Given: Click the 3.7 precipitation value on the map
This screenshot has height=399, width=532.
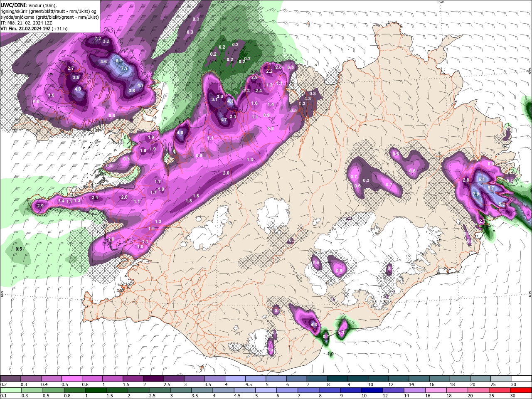Looking at the screenshot, I should pos(224,120).
